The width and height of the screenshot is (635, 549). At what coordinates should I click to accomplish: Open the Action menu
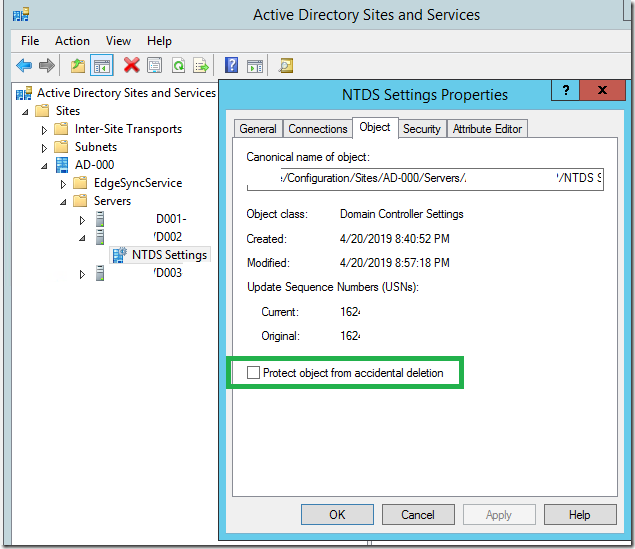tap(72, 41)
